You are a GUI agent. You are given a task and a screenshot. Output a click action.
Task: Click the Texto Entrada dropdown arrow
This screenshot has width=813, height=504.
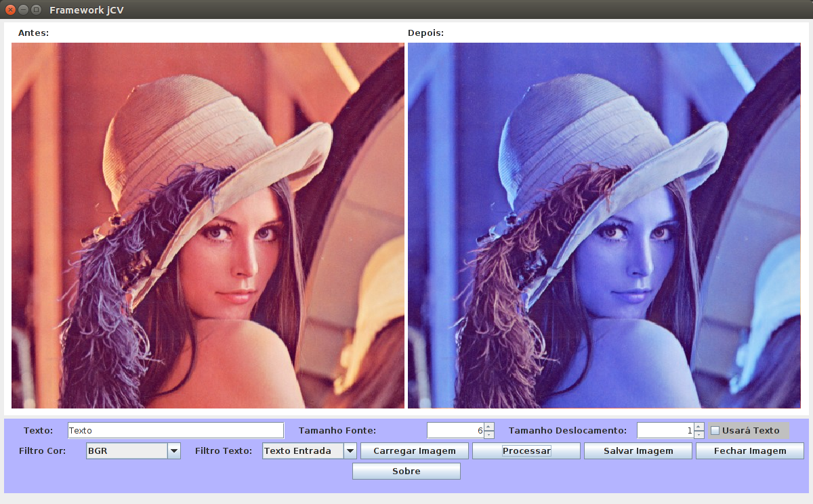pos(350,450)
